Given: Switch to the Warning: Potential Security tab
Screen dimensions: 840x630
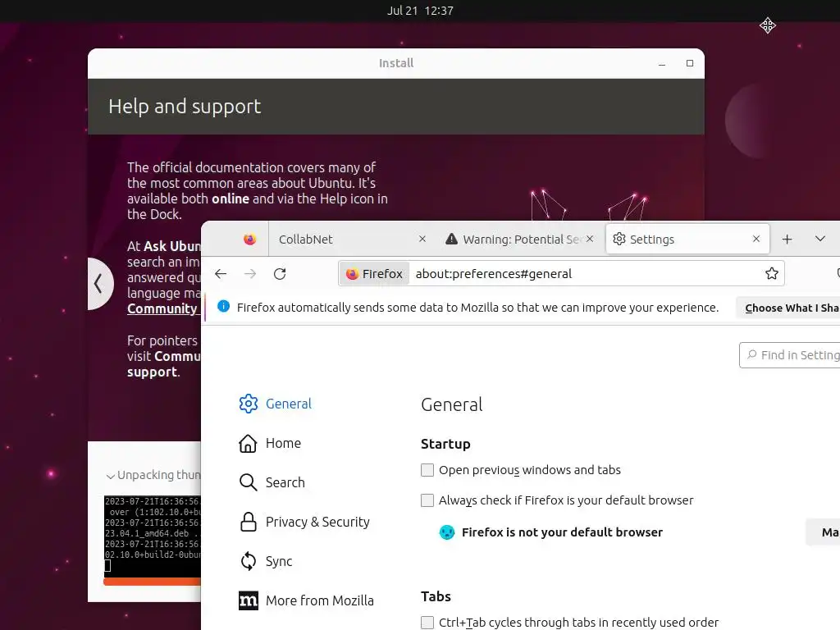Looking at the screenshot, I should (x=521, y=239).
